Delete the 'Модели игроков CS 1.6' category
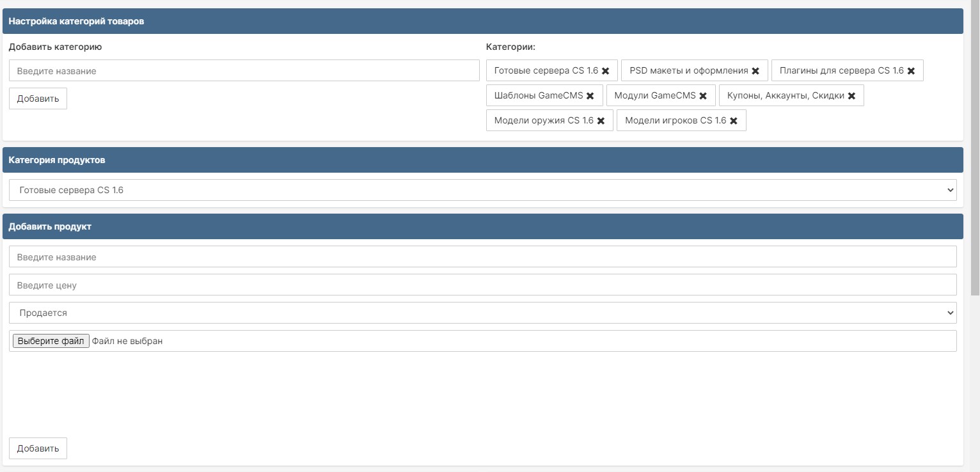 [734, 121]
